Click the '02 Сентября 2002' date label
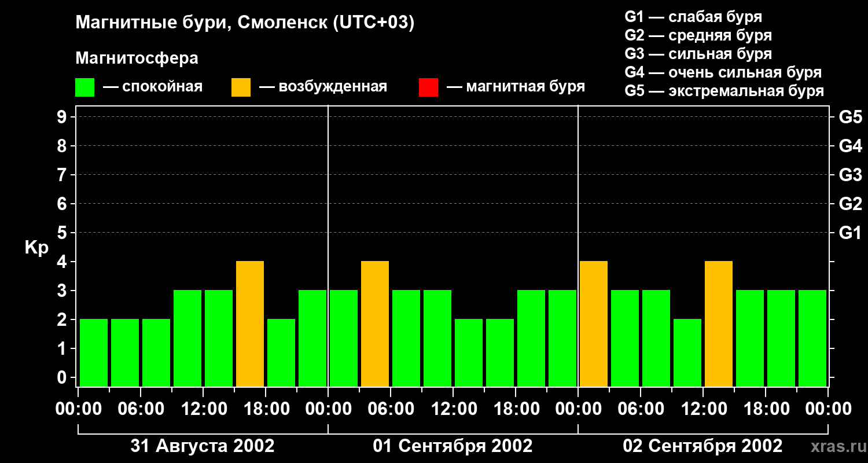Viewport: 868px width, 463px height. pos(703,446)
